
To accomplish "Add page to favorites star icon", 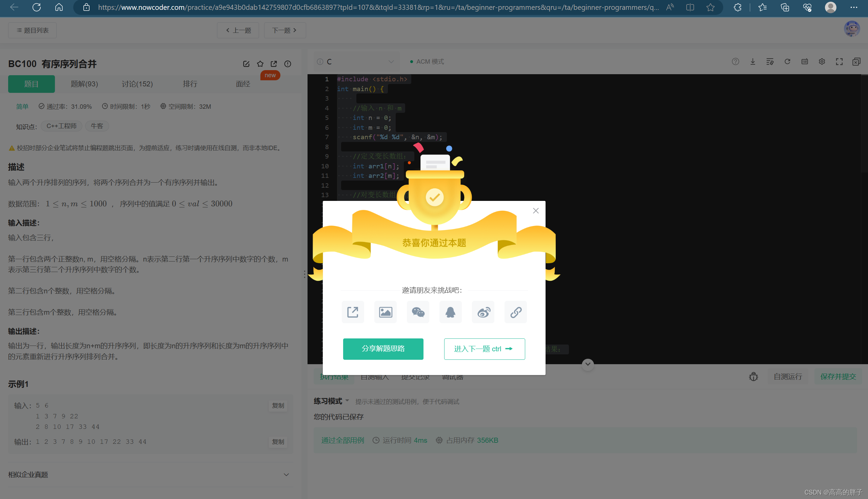I will click(x=711, y=7).
